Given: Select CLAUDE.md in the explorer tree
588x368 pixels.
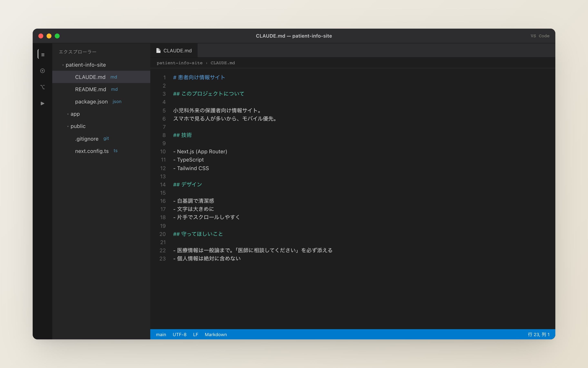Looking at the screenshot, I should click(101, 77).
